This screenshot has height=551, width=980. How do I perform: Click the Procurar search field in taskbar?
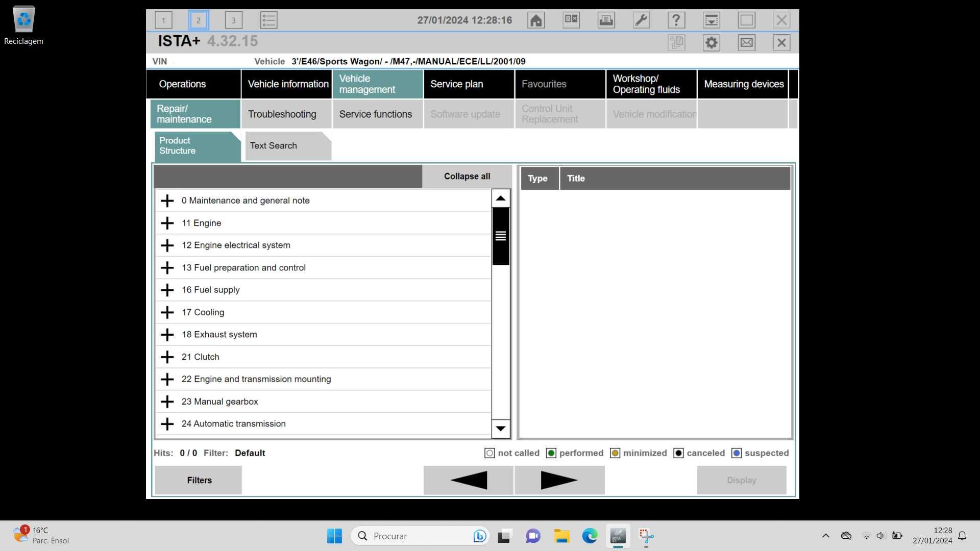tap(420, 536)
